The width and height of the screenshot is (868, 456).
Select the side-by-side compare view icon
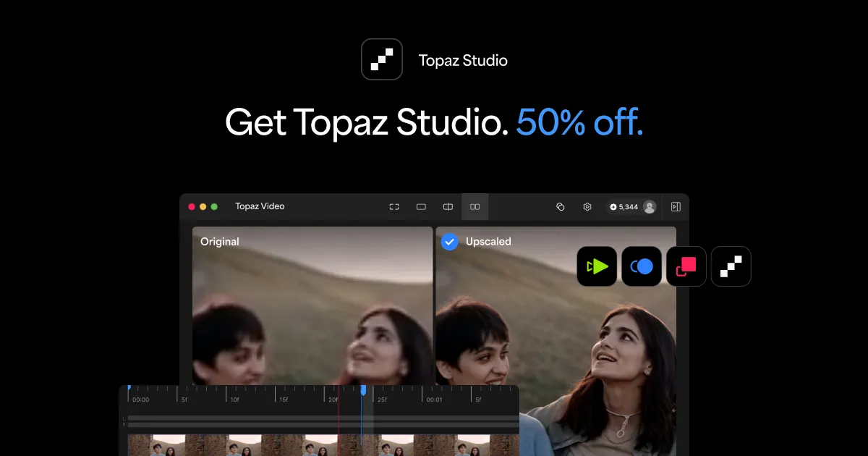coord(475,207)
